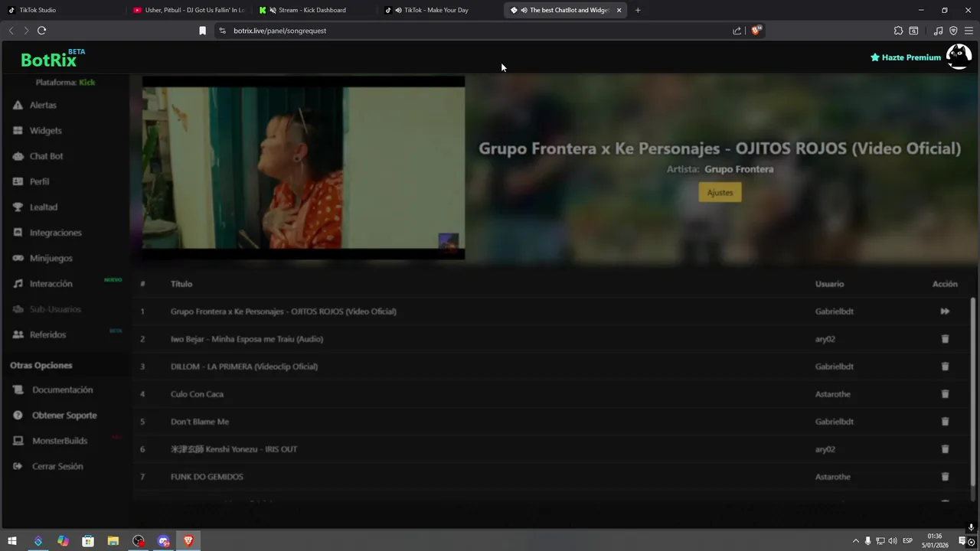980x551 pixels.
Task: Open the user avatar menu
Action: (x=959, y=57)
